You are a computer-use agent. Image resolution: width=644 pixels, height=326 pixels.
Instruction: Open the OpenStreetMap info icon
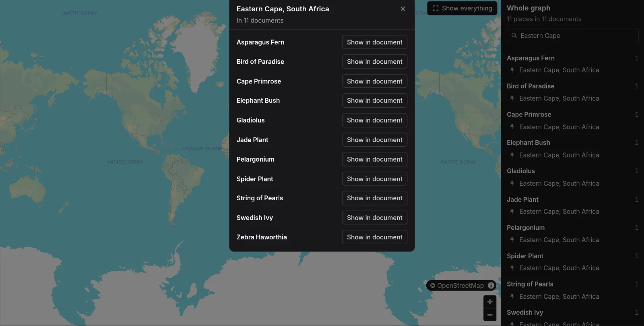click(x=491, y=285)
